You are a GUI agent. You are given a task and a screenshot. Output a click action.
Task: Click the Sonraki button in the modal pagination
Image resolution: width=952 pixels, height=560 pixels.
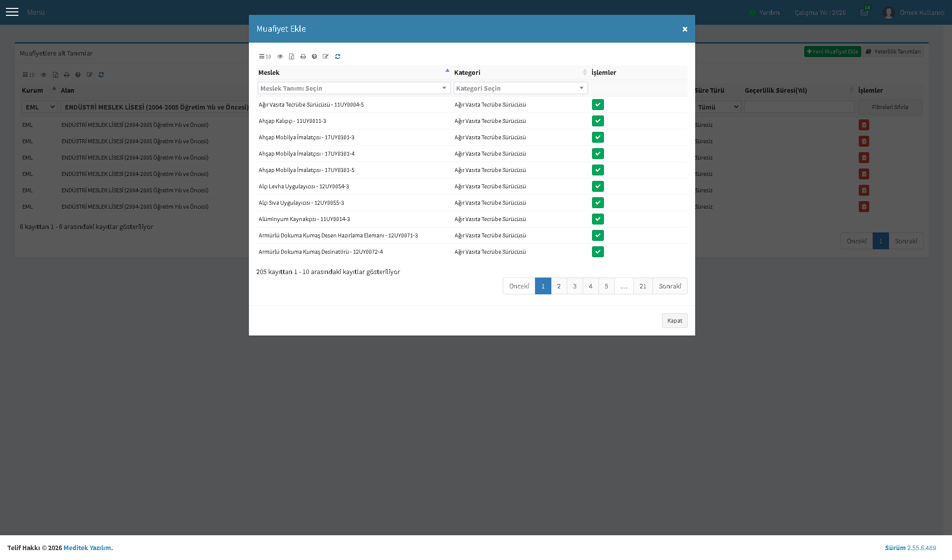pos(670,286)
